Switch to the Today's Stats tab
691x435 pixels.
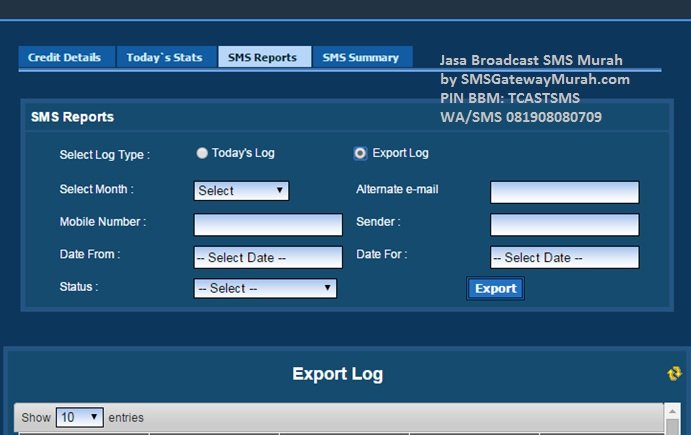click(166, 57)
